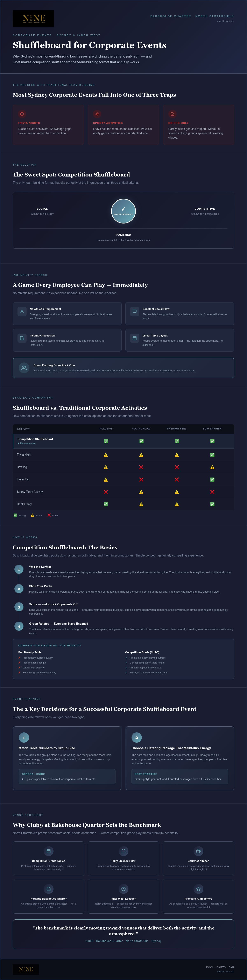Click the Activity column header
The width and height of the screenshot is (247, 980).
click(x=23, y=429)
